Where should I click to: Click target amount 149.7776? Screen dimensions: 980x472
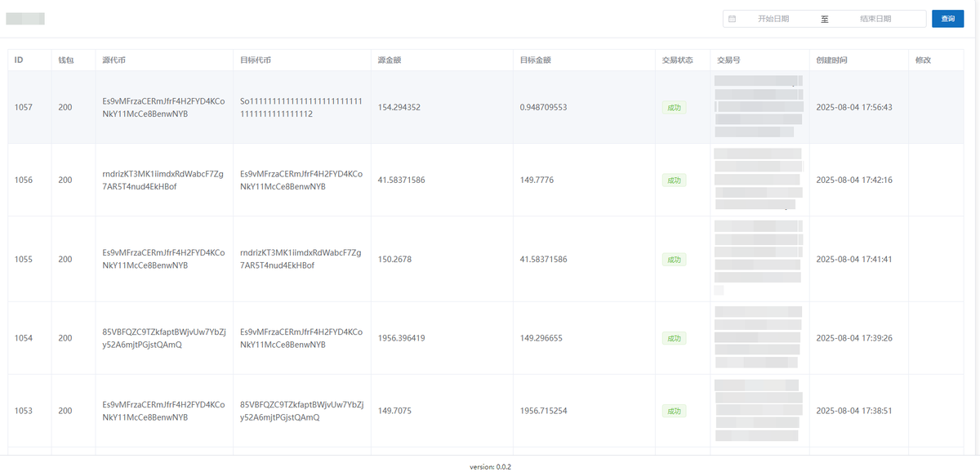tap(537, 180)
